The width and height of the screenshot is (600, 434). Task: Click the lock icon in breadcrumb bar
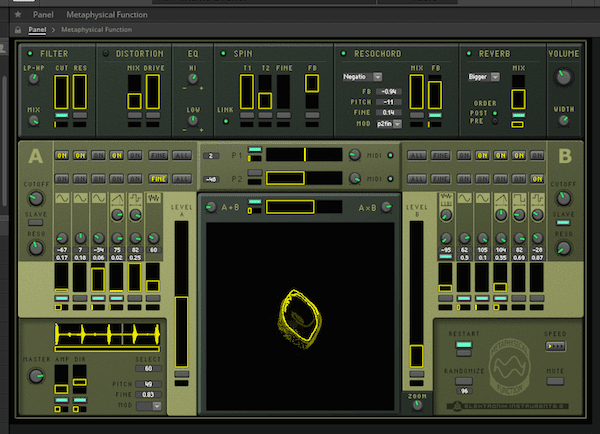pos(18,30)
